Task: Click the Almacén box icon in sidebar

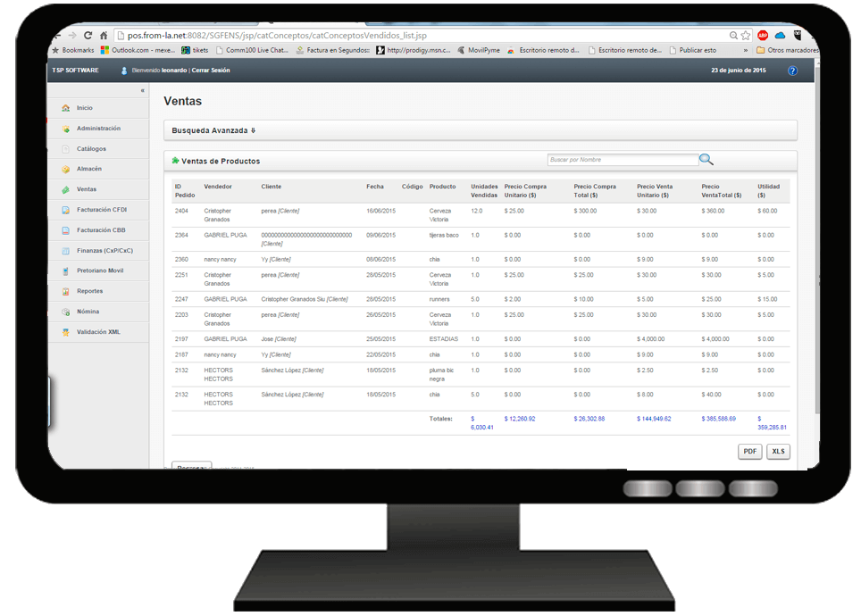Action: pyautogui.click(x=66, y=169)
